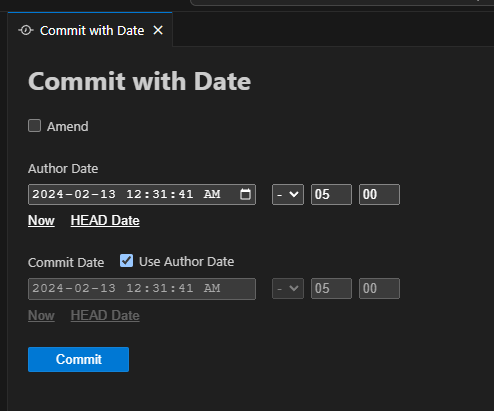
Task: Uncheck Use Author Date checkbox
Action: click(126, 261)
